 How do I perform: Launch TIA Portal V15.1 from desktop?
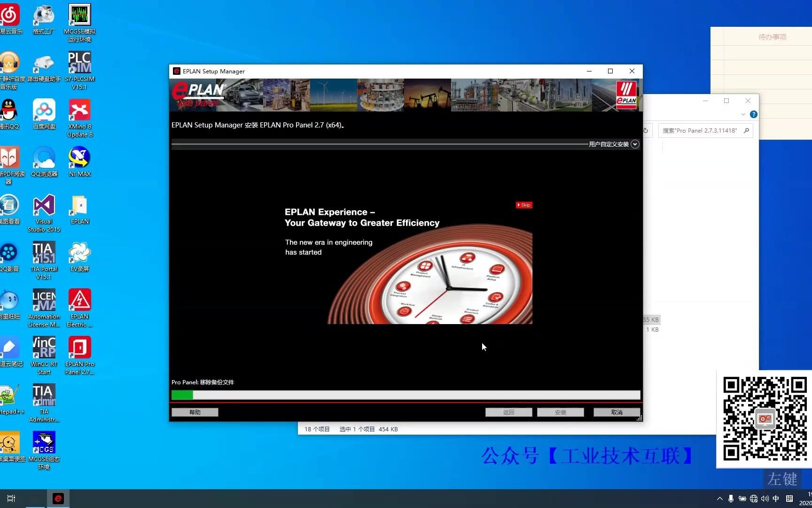(x=44, y=252)
